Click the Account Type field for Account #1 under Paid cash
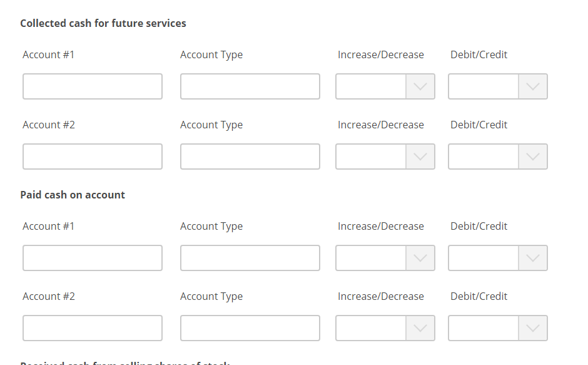 coord(250,258)
